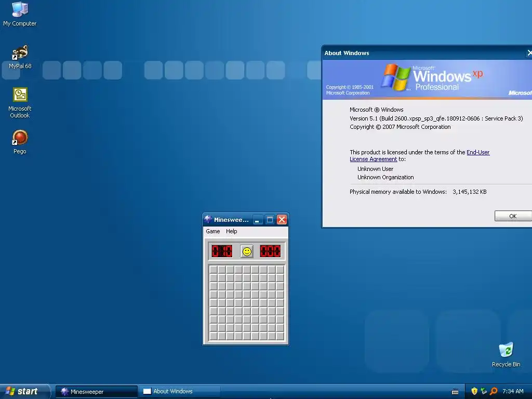The width and height of the screenshot is (532, 399).
Task: Reveal the bottom-right Minesweeper grid cell
Action: tap(280, 336)
